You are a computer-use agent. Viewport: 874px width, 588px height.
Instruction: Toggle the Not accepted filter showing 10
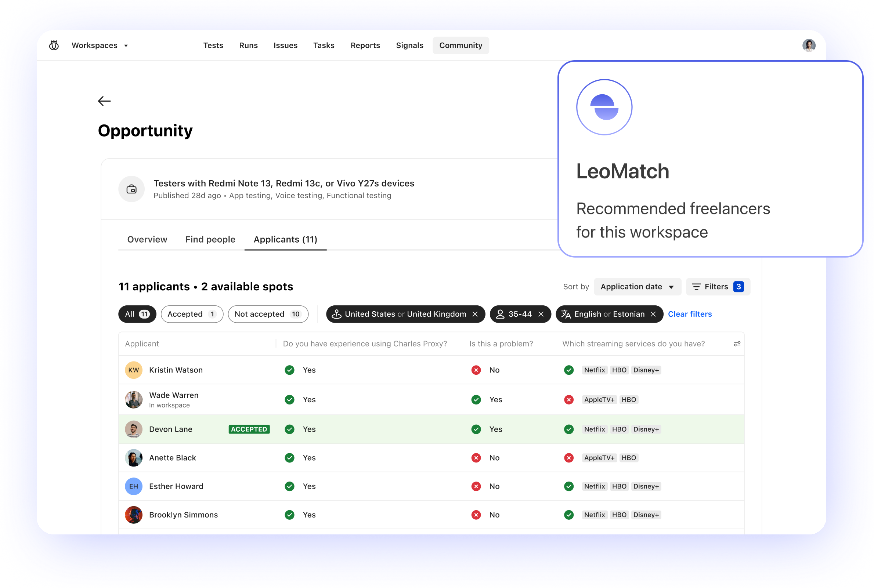pyautogui.click(x=268, y=314)
